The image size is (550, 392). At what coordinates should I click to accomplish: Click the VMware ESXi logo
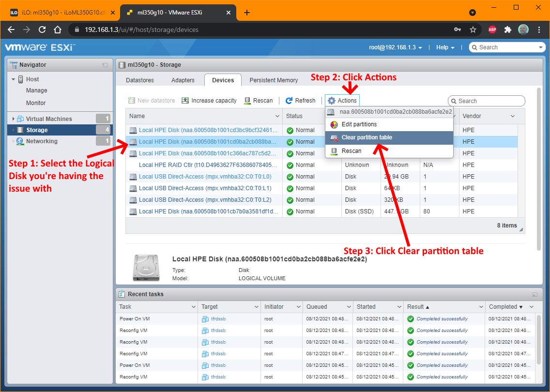pyautogui.click(x=40, y=47)
